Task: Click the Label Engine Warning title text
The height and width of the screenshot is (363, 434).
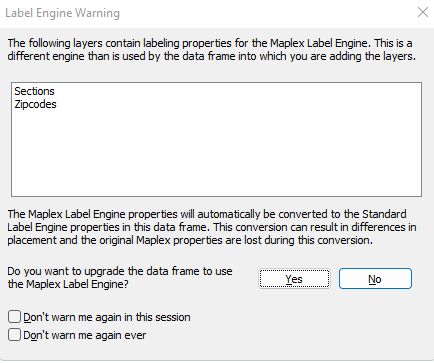Action: [62, 13]
